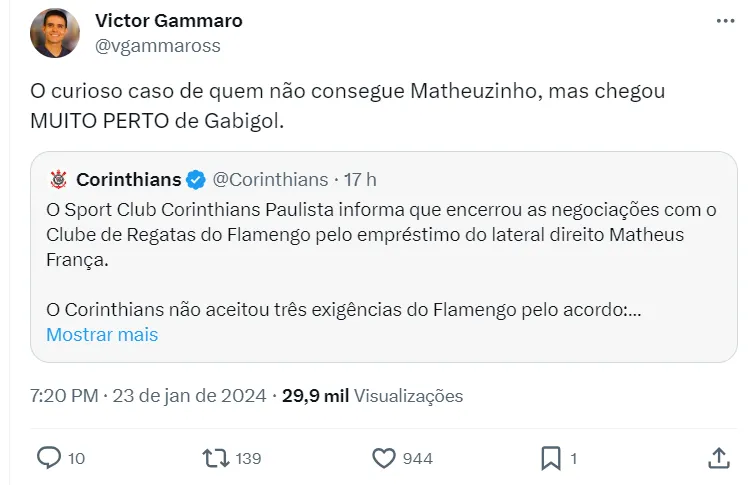Image resolution: width=754 pixels, height=485 pixels.
Task: Open the @vgammaross handle link
Action: [157, 46]
